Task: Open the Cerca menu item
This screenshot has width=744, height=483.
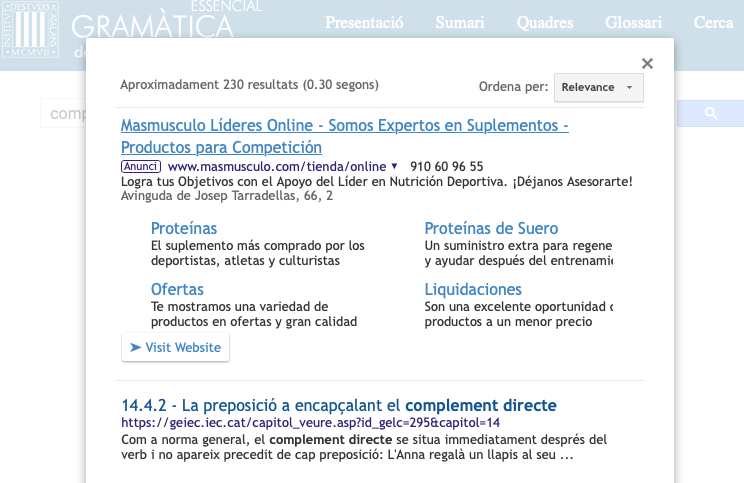Action: [713, 22]
